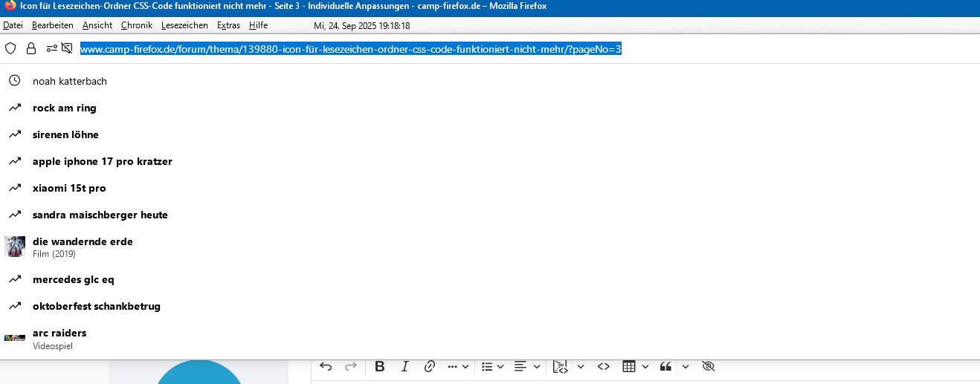Undo the last editor action
Screen dimensions: 980x384
(326, 366)
